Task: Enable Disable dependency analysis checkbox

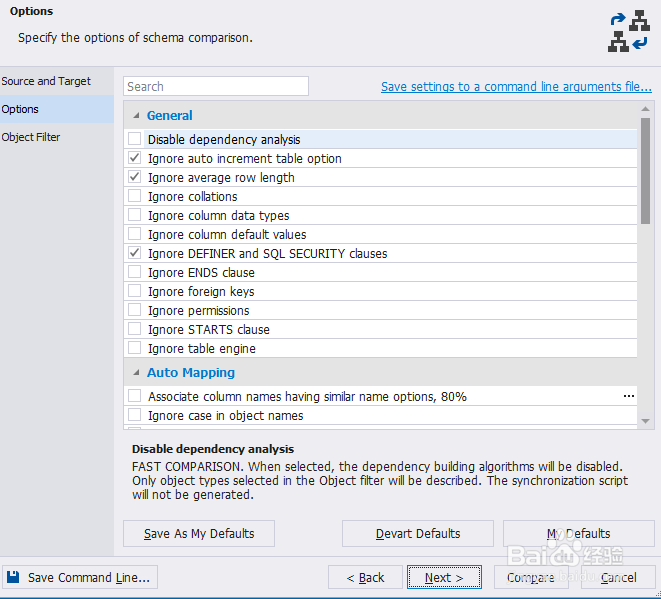Action: click(135, 139)
